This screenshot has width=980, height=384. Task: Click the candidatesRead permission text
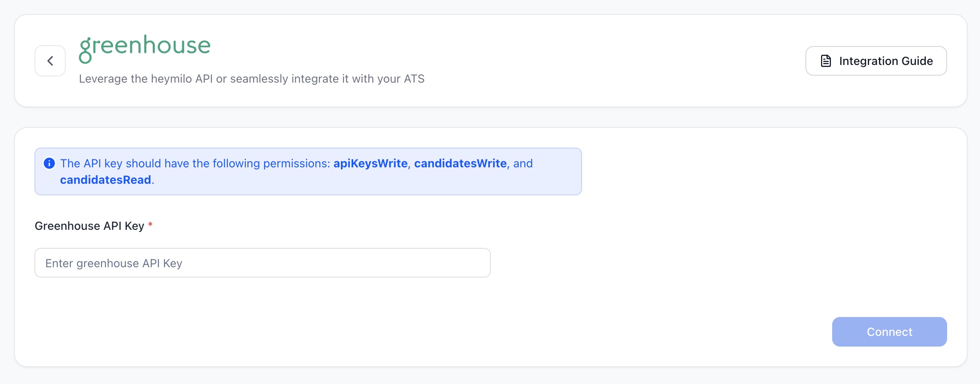(x=106, y=180)
